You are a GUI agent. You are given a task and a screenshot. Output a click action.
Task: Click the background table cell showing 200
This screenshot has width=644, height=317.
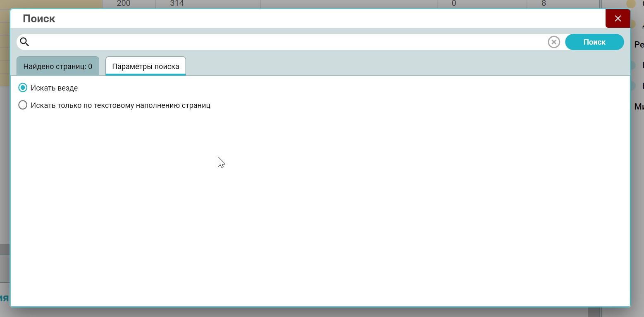(x=124, y=4)
